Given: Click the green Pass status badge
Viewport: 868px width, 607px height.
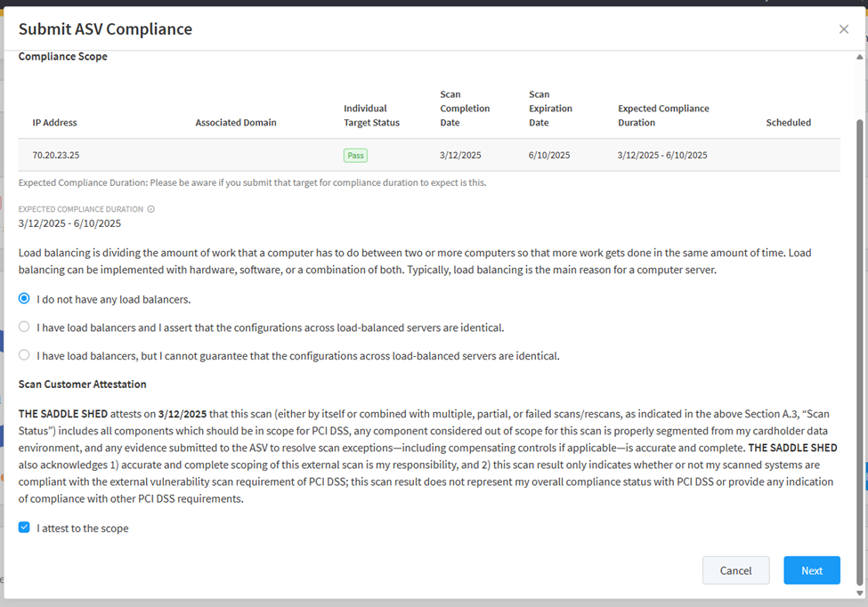Looking at the screenshot, I should pos(355,155).
